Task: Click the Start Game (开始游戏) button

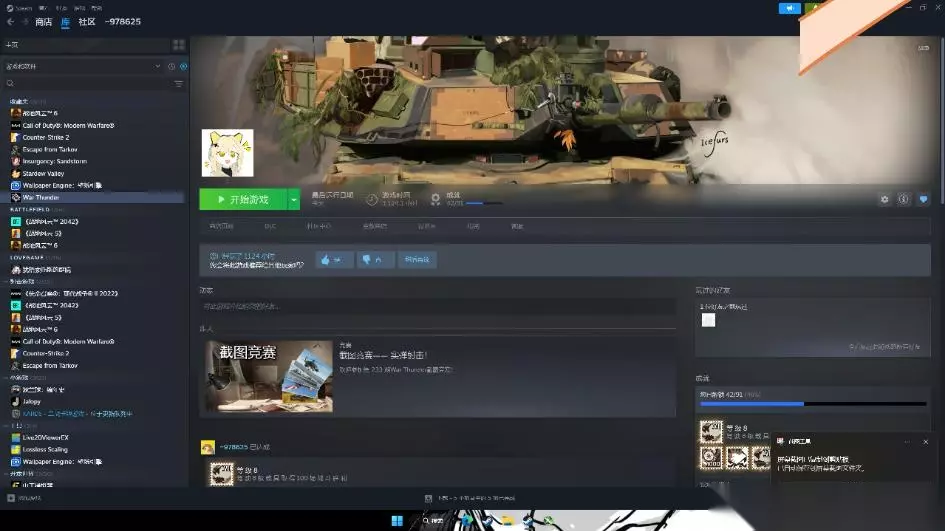Action: click(x=243, y=200)
